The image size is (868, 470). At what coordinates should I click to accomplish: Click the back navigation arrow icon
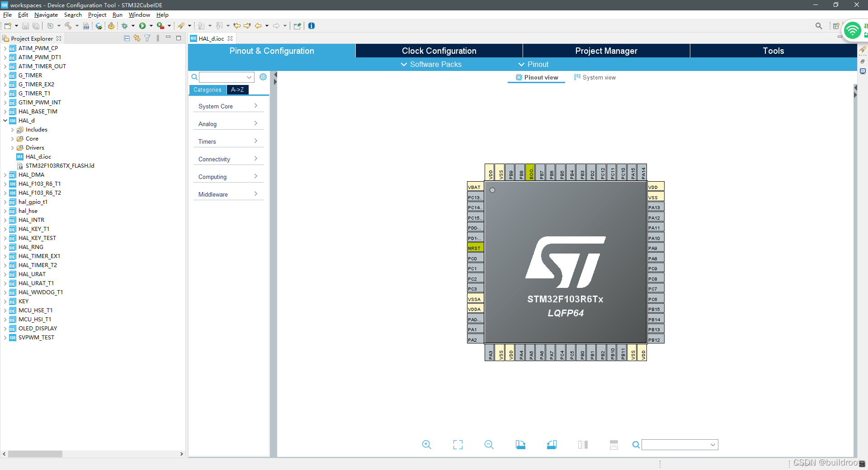click(x=258, y=26)
